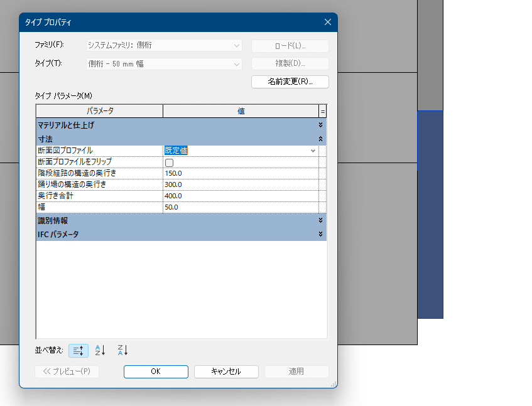Click the 名前変更(R) button
Viewport: 532px width, 406px height.
[x=290, y=82]
